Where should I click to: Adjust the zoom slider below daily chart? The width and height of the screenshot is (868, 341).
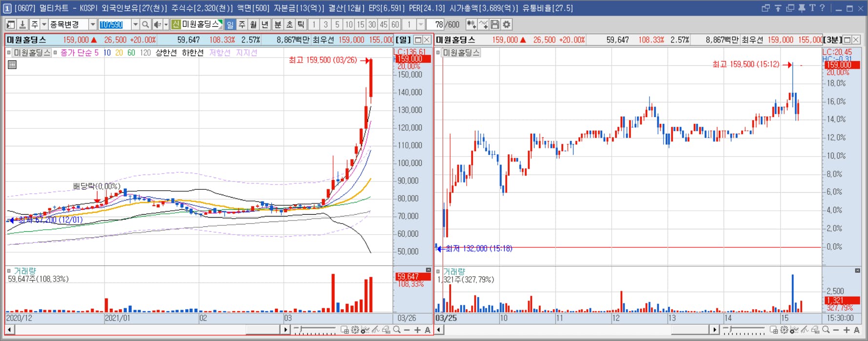(x=315, y=330)
